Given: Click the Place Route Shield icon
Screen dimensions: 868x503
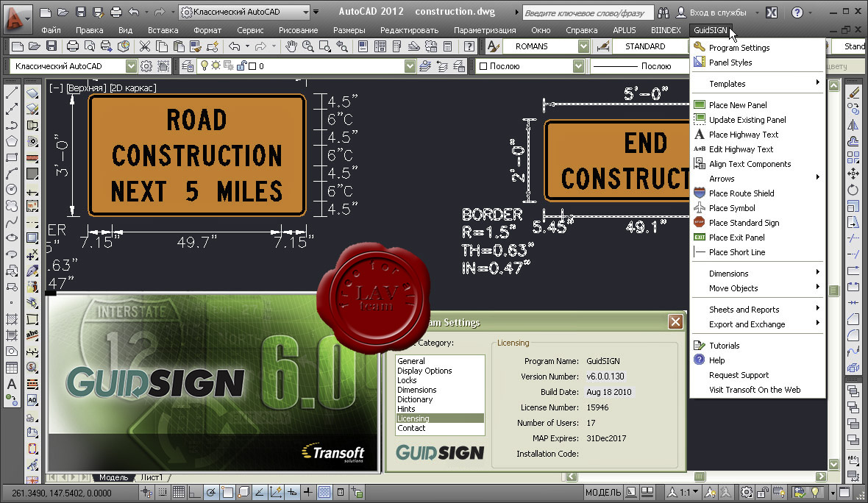Looking at the screenshot, I should coord(699,193).
